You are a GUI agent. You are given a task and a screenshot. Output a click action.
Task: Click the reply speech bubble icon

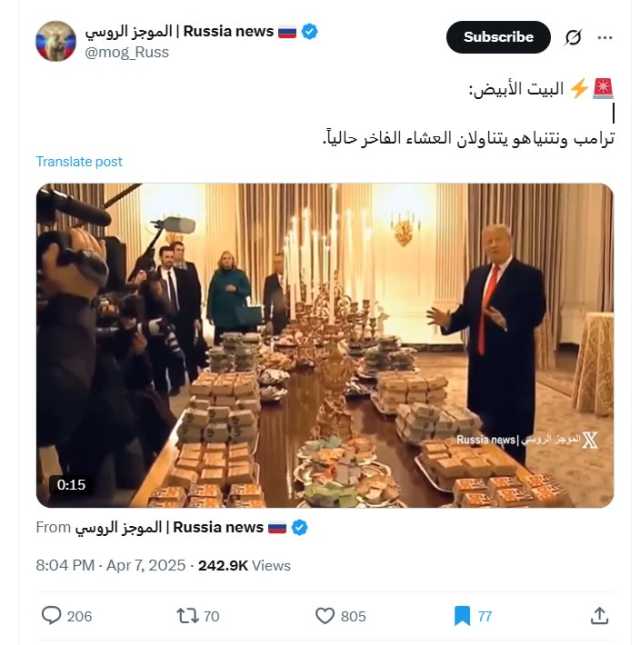(51, 616)
